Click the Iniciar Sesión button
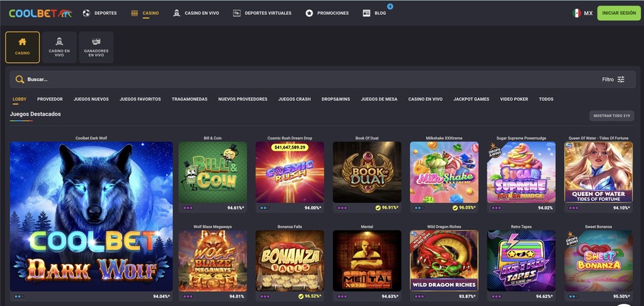 coord(619,13)
